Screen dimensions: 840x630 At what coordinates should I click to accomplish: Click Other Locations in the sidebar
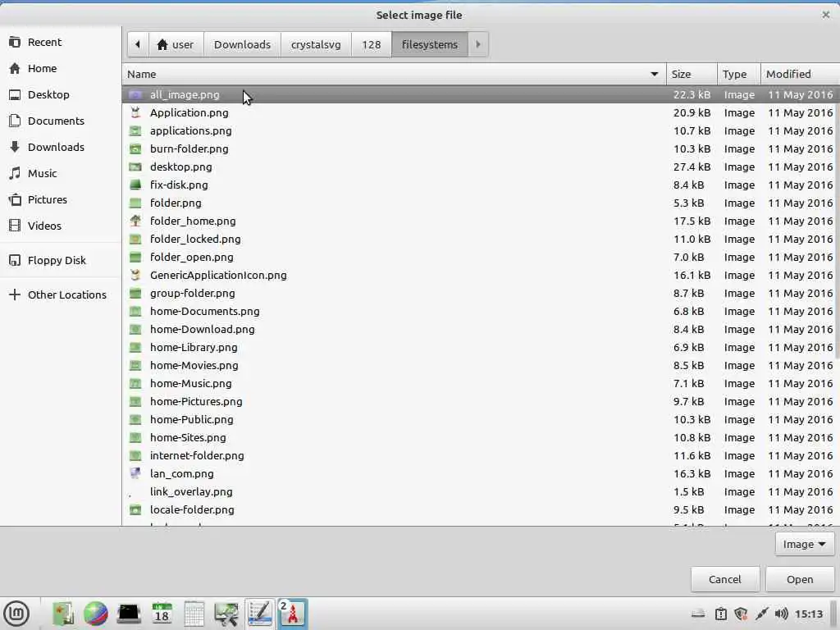click(58, 294)
